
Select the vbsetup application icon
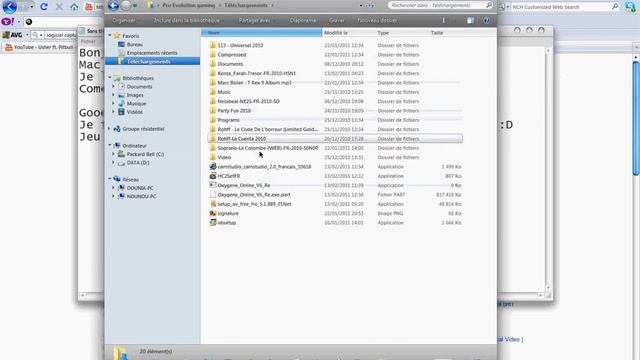point(213,223)
